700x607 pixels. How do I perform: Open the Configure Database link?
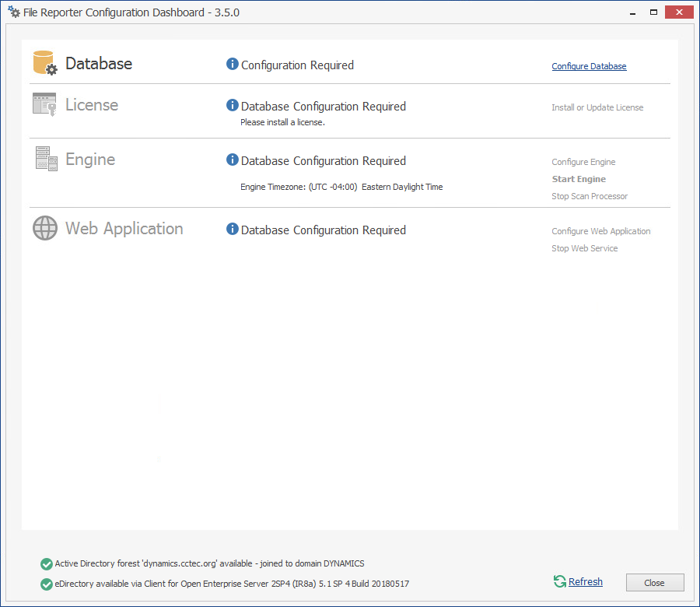pos(589,66)
